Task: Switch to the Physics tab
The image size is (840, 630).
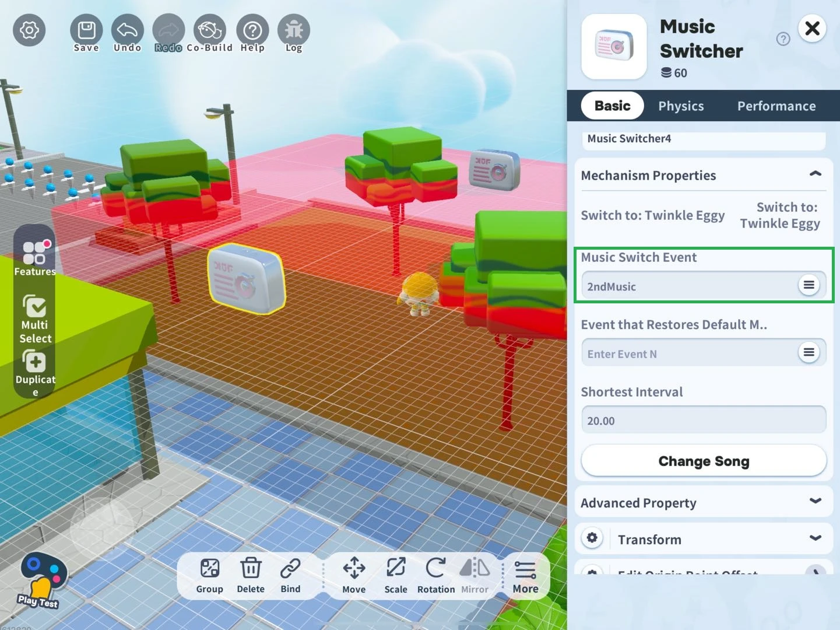Action: (x=681, y=106)
